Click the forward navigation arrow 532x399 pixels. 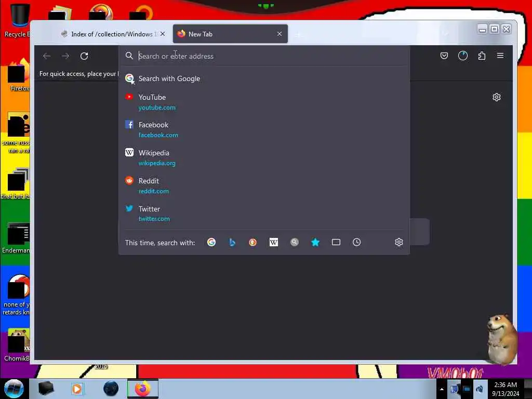(65, 56)
